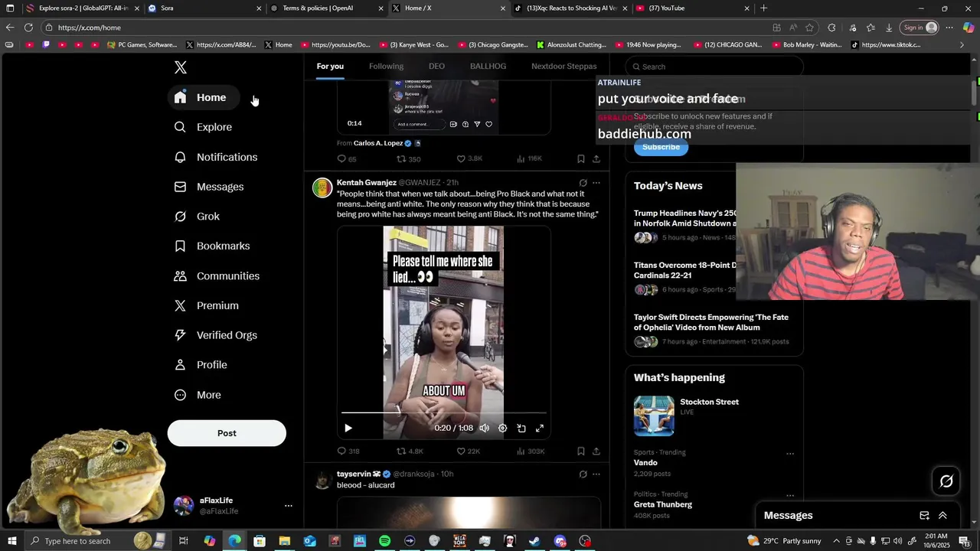980x551 pixels.
Task: Expand the More menu in sidebar
Action: [198, 395]
